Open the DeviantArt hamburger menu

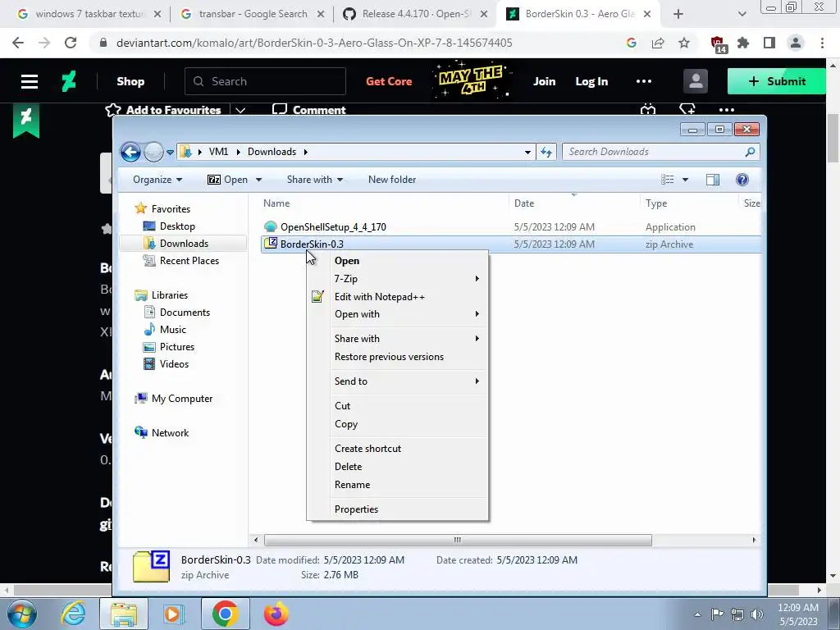click(30, 81)
